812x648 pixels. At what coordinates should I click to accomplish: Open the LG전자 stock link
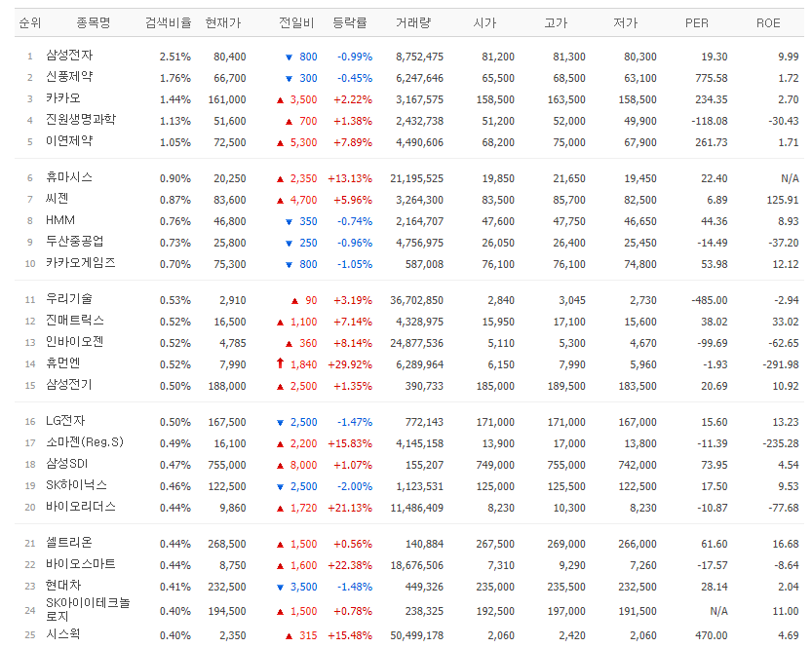[65, 420]
